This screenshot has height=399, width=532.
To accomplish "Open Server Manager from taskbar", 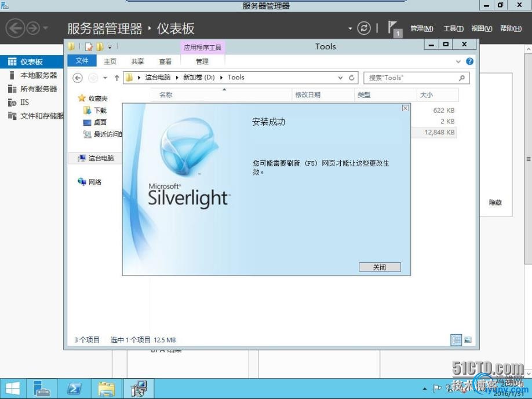I will 42,389.
